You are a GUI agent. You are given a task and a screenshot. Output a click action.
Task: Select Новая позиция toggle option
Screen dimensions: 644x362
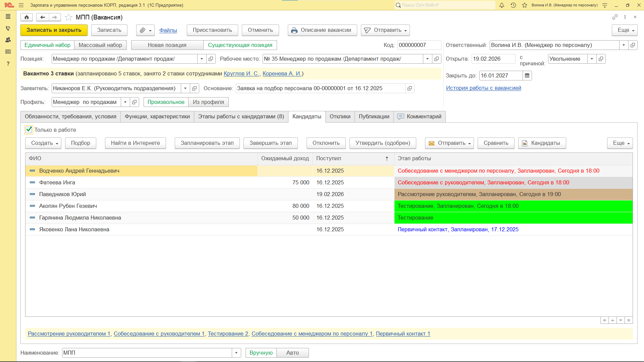(x=167, y=45)
